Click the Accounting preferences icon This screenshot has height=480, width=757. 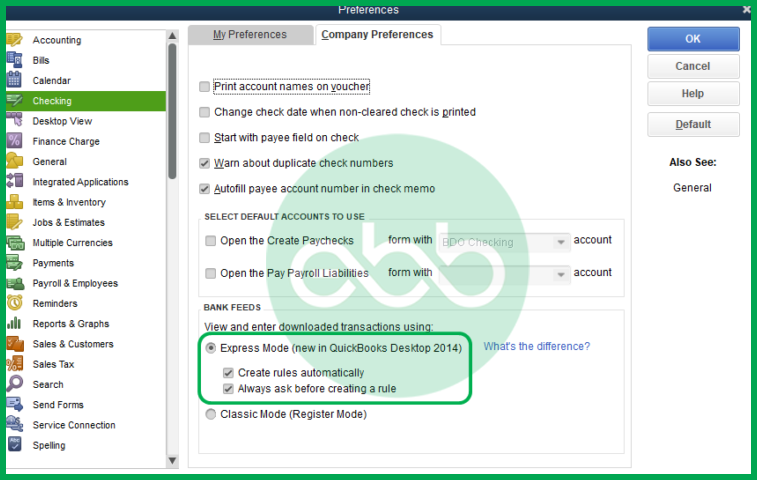[14, 40]
